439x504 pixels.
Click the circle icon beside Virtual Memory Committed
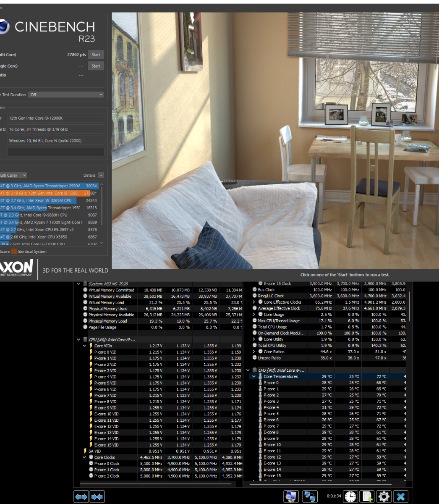[85, 290]
